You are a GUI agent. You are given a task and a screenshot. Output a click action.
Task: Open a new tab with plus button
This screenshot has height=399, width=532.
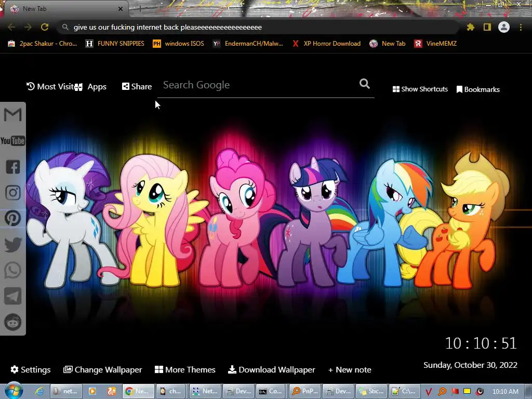click(140, 9)
